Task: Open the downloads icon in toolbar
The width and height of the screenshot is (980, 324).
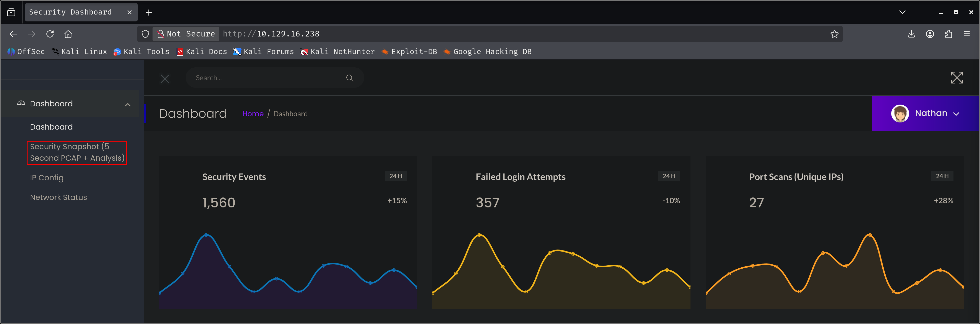Action: (911, 34)
